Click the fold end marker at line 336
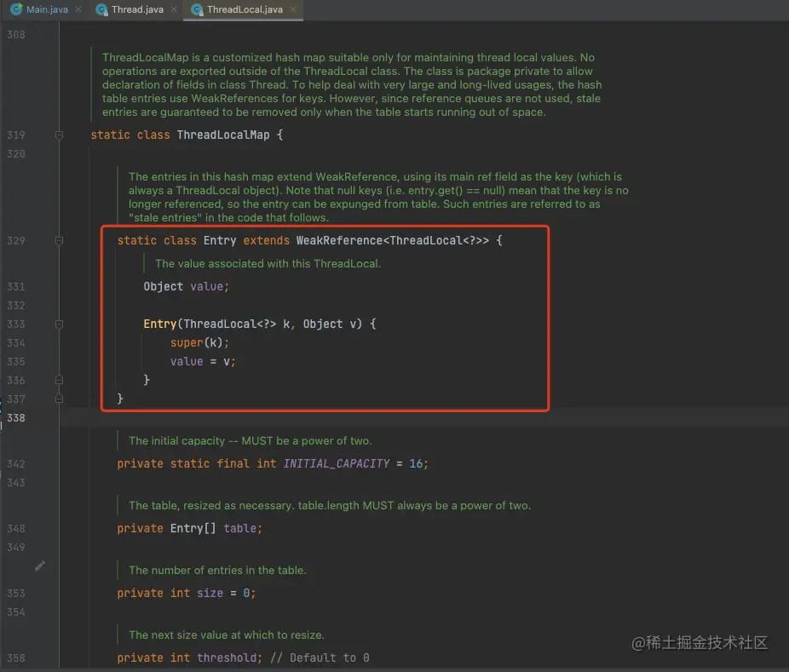Image resolution: width=789 pixels, height=672 pixels. [59, 380]
